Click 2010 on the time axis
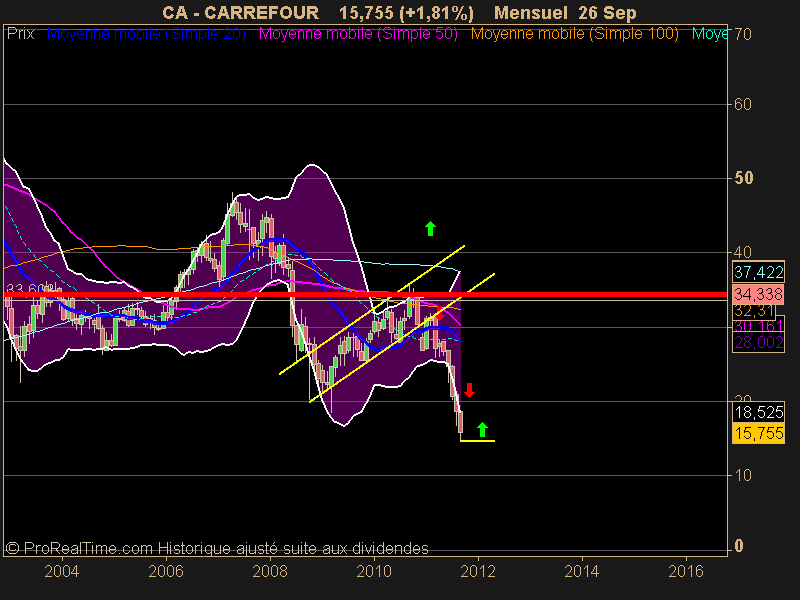 [374, 571]
